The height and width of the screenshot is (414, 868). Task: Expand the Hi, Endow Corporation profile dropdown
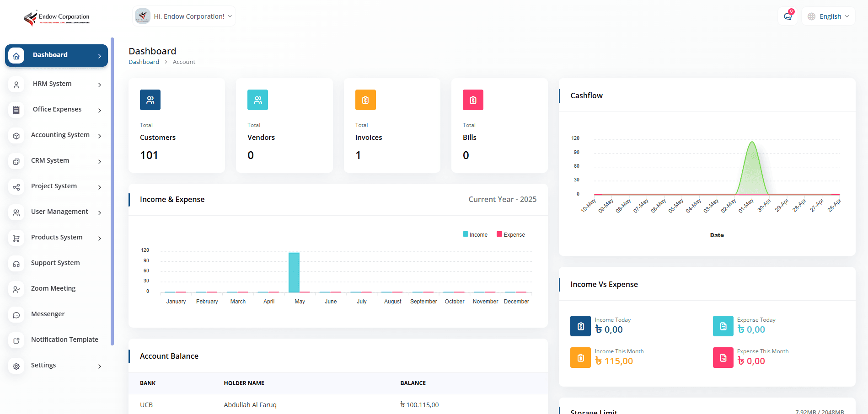pos(183,16)
